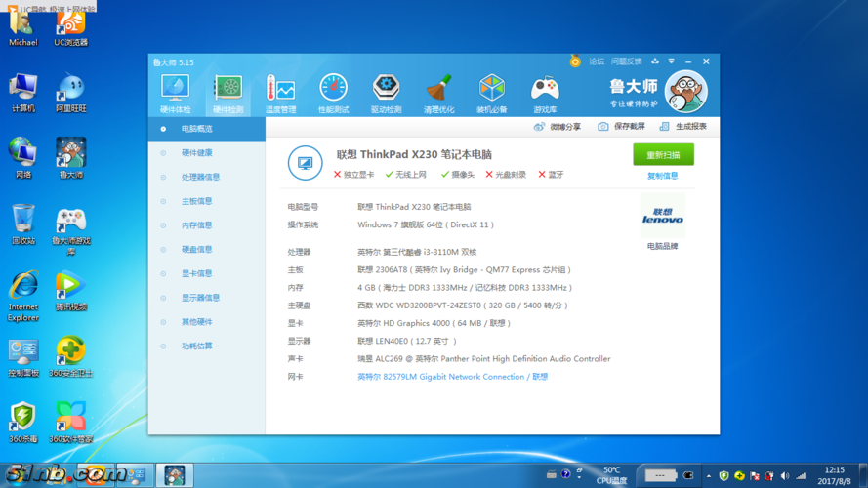This screenshot has width=868, height=488.
Task: Open 游戏库 game library controller
Action: pyautogui.click(x=545, y=93)
